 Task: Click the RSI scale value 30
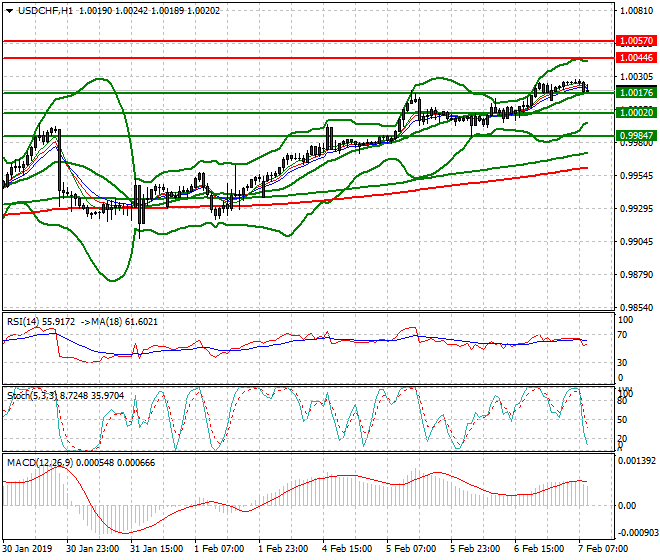(x=623, y=363)
